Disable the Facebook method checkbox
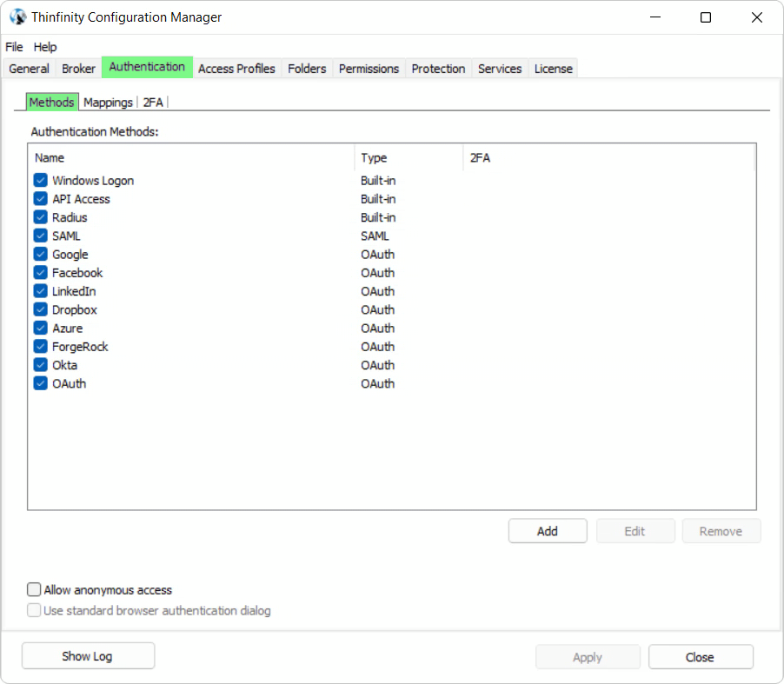This screenshot has width=784, height=684. coord(41,273)
